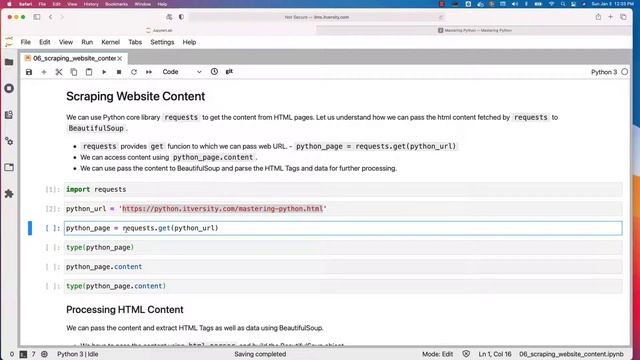The width and height of the screenshot is (640, 360).
Task: Open the Run menu
Action: [x=87, y=42]
